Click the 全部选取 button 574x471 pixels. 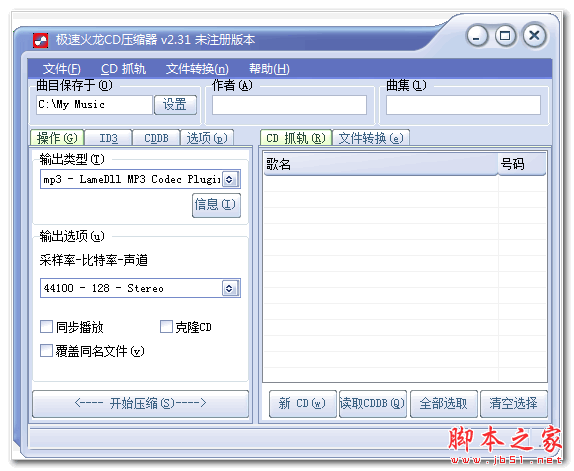444,404
